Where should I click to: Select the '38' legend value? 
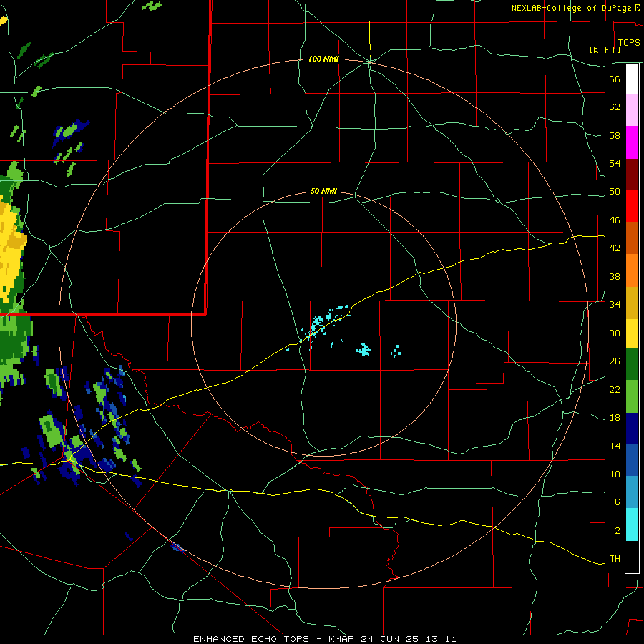[x=615, y=276]
